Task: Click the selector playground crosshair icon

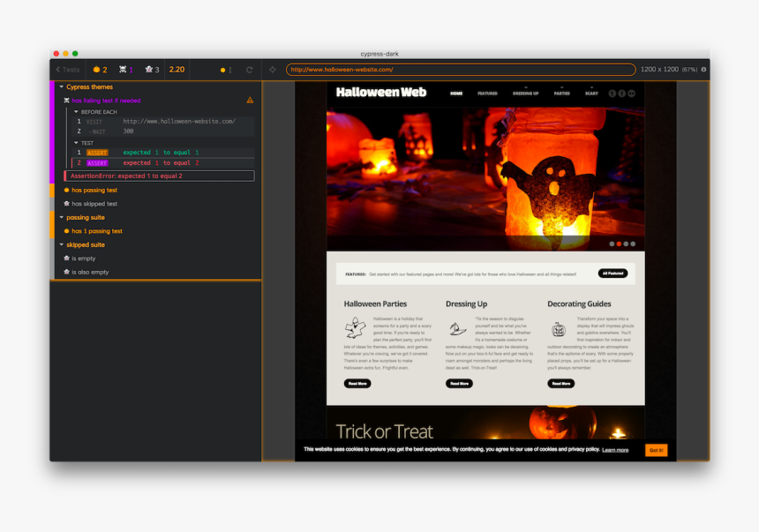Action: [272, 70]
